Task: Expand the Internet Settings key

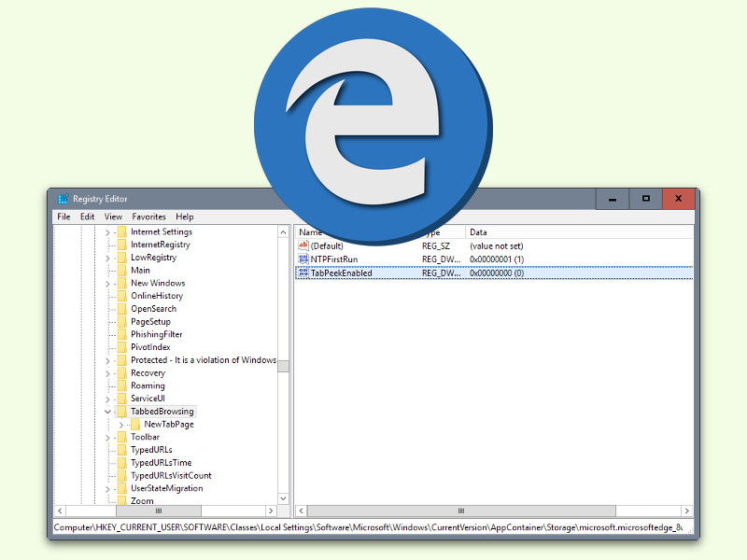Action: [x=107, y=232]
